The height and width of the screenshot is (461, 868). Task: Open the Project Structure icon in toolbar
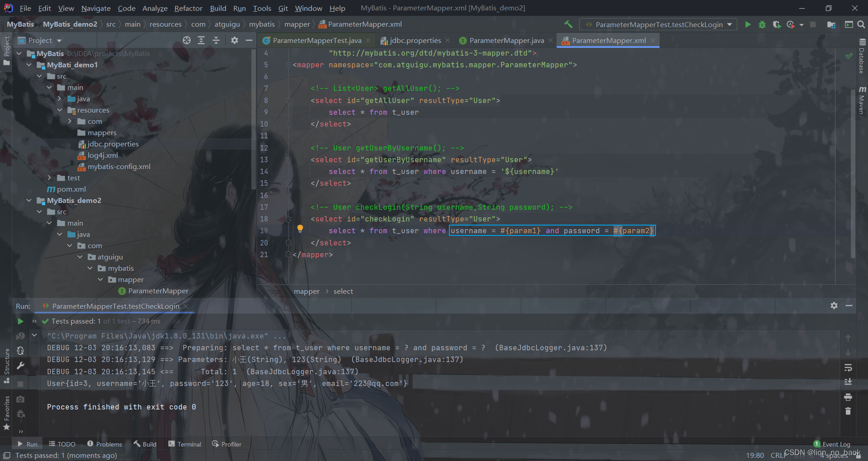click(831, 24)
